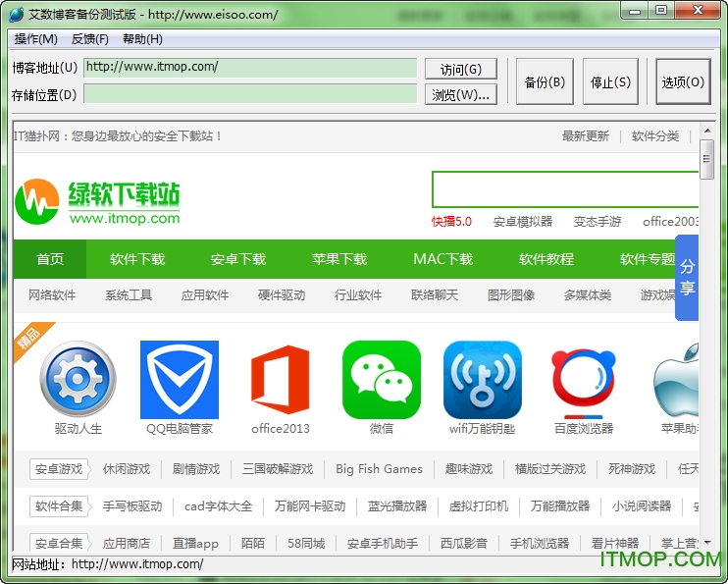Screen dimensions: 728x584
Task: Click the 万能网卡驱动 link
Action: point(310,505)
